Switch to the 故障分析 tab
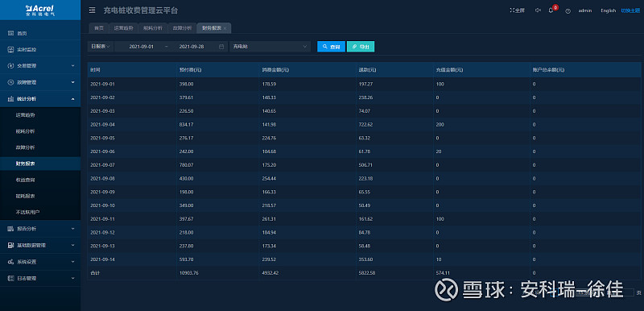The height and width of the screenshot is (311, 644). [x=182, y=28]
